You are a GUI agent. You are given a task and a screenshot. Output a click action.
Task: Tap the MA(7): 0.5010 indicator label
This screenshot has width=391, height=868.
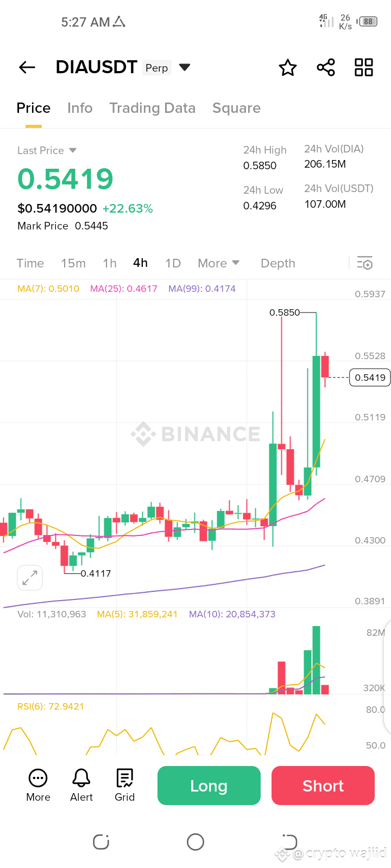(48, 289)
